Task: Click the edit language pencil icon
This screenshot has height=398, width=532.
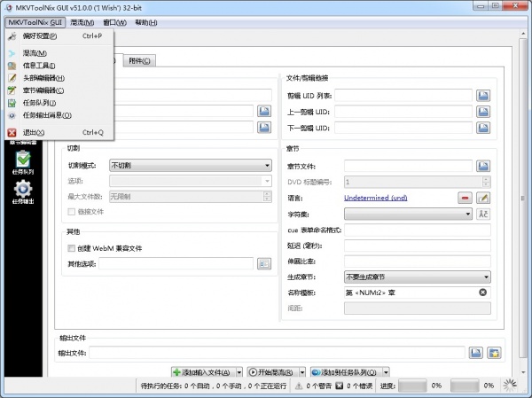Action: point(483,198)
